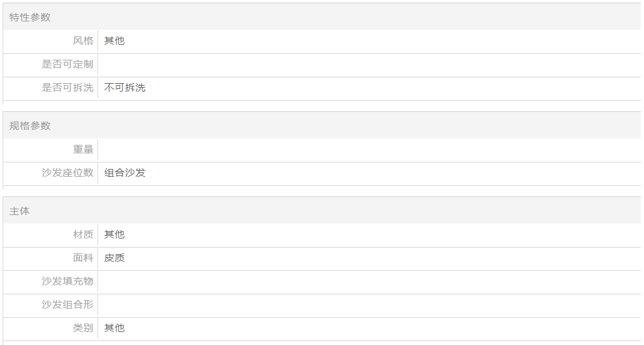Select the 是否可拆洗 label
This screenshot has height=345, width=644.
[x=68, y=88]
